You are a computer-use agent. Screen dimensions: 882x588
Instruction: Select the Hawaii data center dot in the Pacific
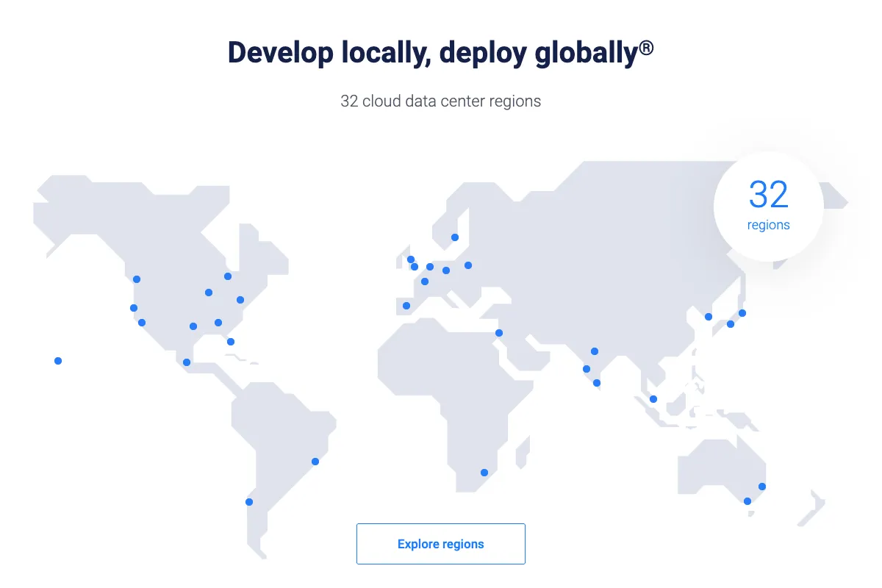point(58,361)
